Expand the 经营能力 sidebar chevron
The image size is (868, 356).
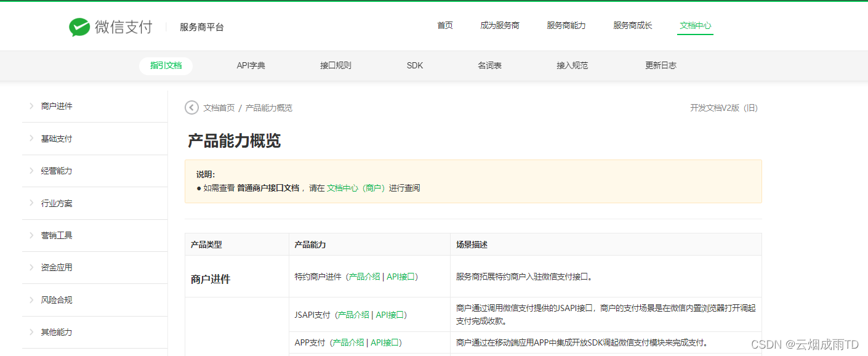pyautogui.click(x=31, y=171)
